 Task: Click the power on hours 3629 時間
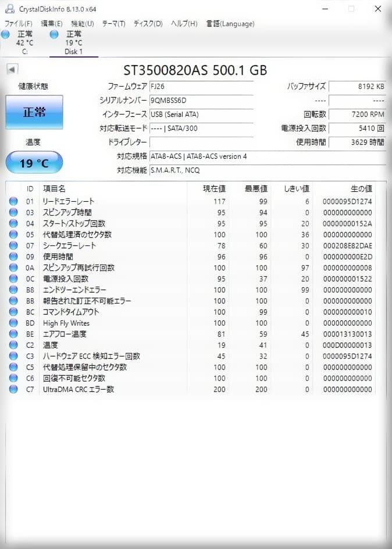click(357, 142)
